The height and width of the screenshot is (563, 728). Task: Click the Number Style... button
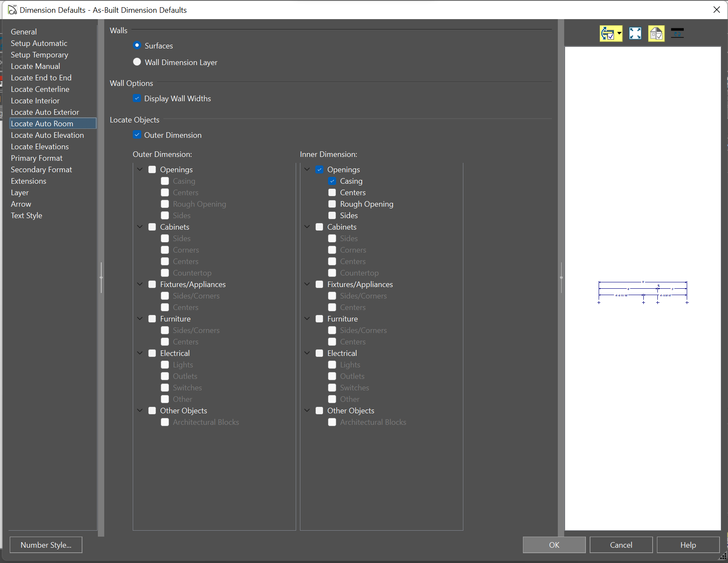(x=46, y=545)
